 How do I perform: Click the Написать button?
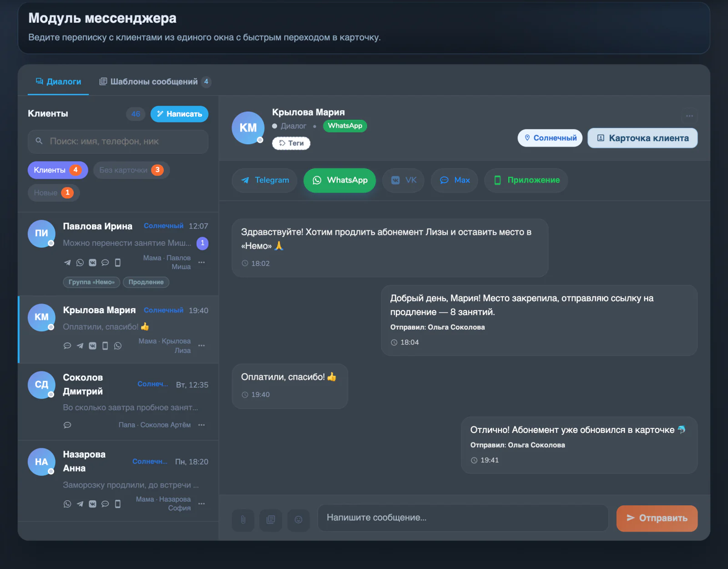(179, 114)
